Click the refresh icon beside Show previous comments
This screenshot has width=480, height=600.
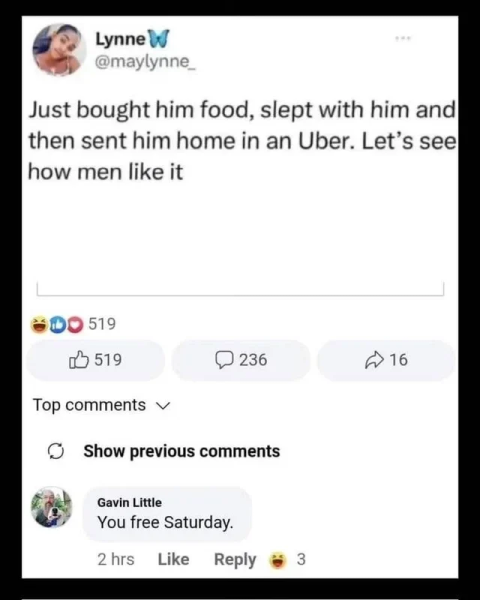click(x=56, y=451)
